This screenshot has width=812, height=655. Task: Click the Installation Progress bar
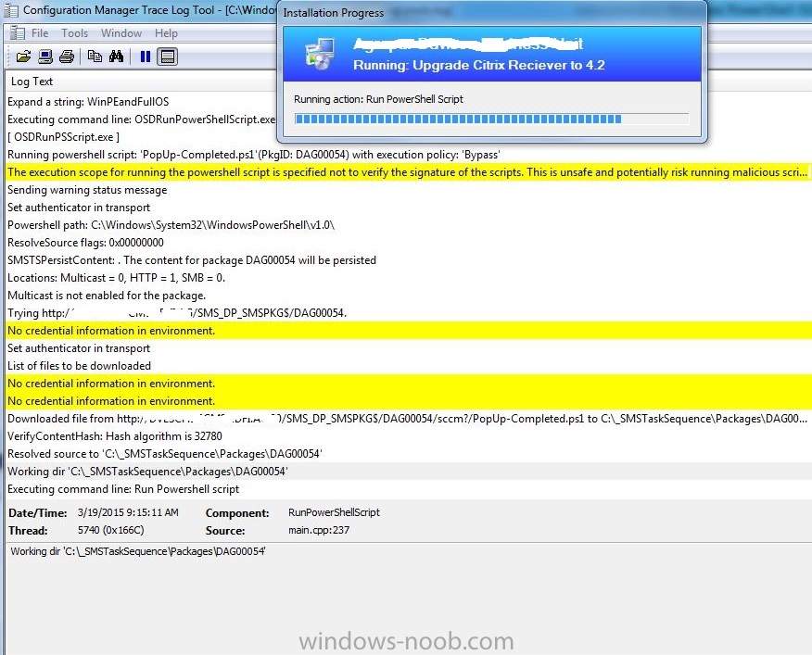pos(491,120)
